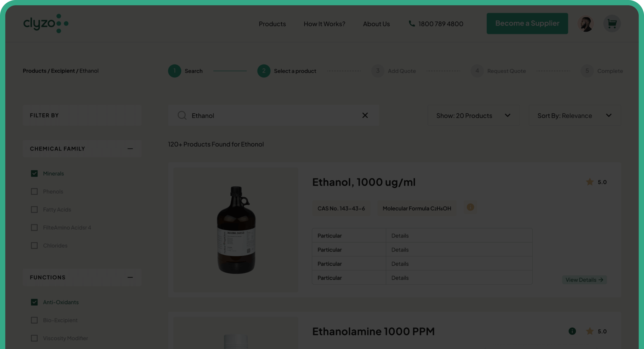Open the shopping cart icon

tap(612, 23)
